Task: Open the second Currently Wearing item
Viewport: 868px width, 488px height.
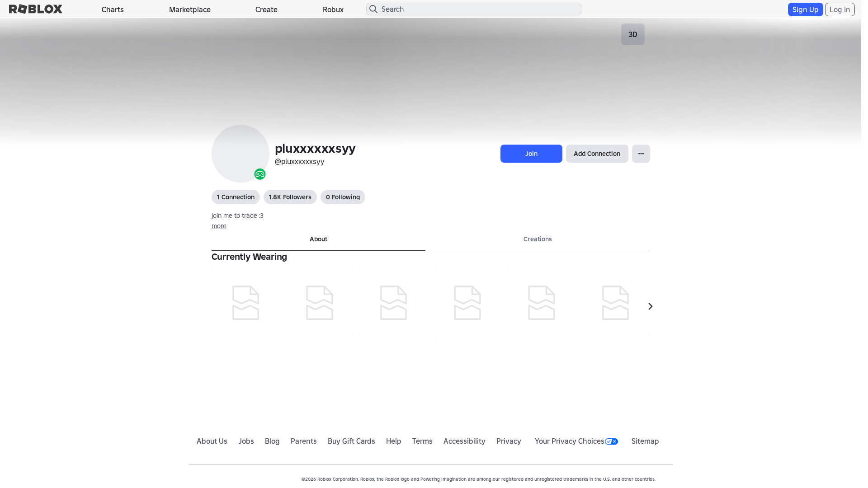Action: coord(320,303)
